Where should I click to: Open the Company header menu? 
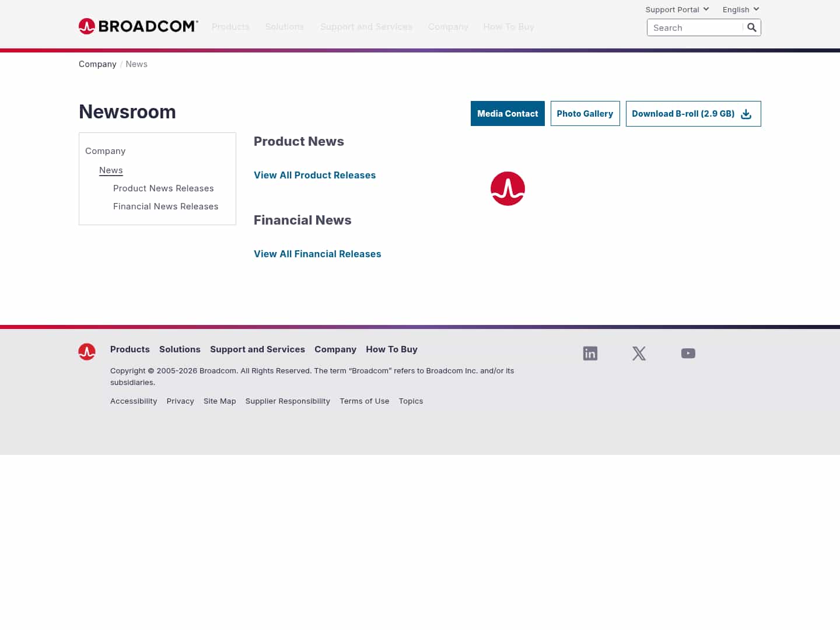pos(448,27)
